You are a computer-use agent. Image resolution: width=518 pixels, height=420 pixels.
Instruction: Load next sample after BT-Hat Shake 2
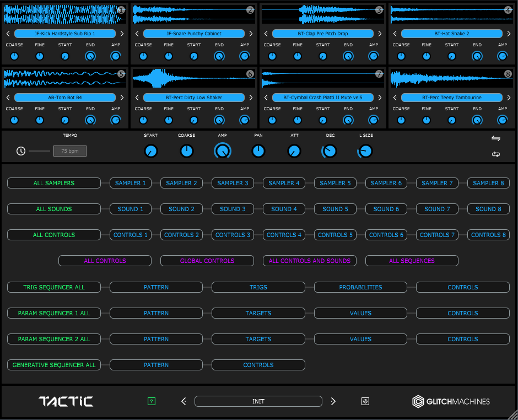click(509, 34)
